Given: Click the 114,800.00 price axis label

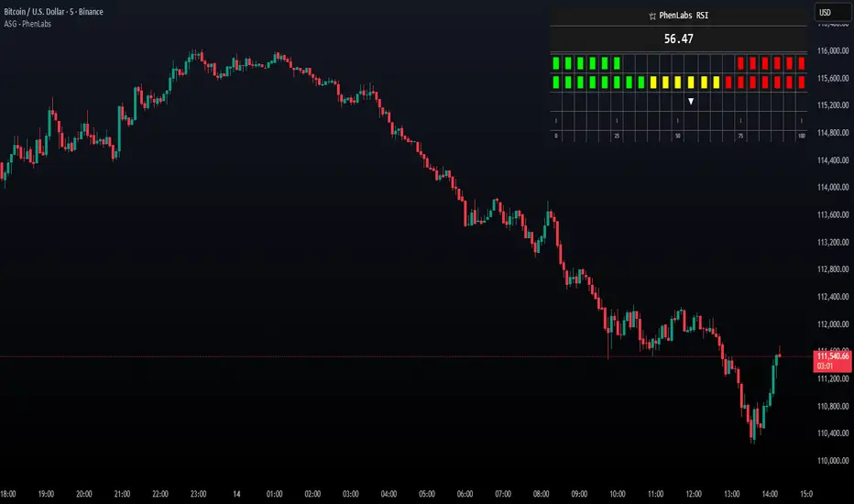Looking at the screenshot, I should (833, 132).
